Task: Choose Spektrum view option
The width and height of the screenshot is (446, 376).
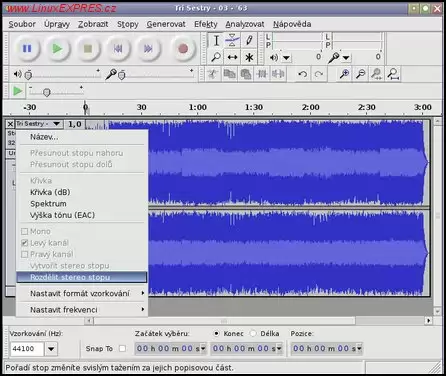Action: tap(82, 204)
